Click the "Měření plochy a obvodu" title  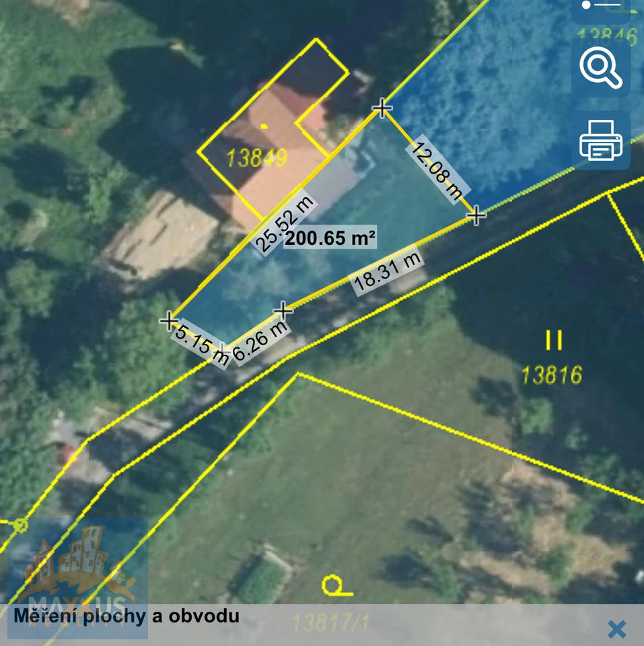[x=127, y=616]
